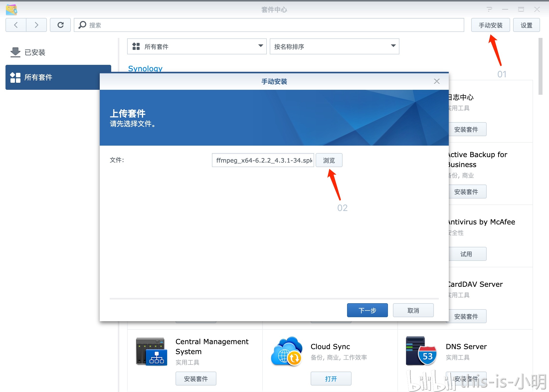549x392 pixels.
Task: Click the Package Center app icon
Action: [x=11, y=9]
